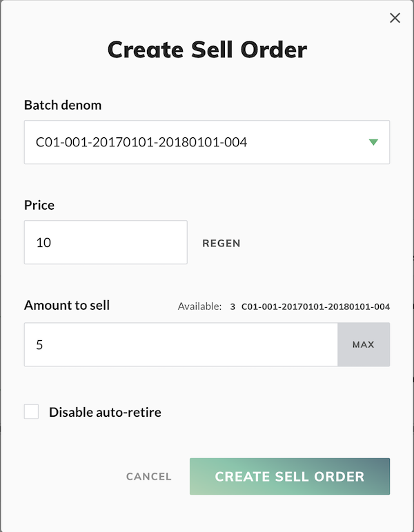Click the small available batch denom text
Viewport: 414px width, 532px height.
315,306
